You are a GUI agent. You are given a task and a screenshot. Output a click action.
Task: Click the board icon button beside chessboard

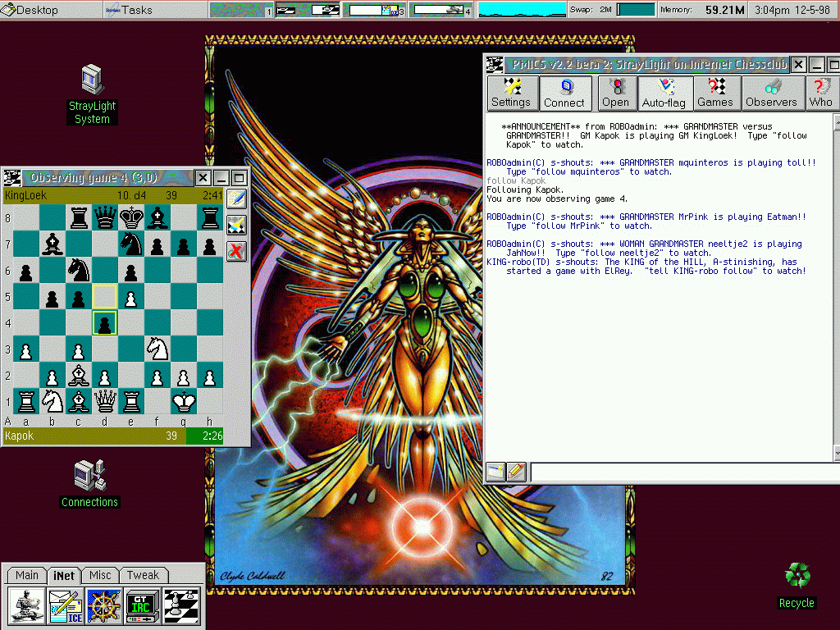[236, 225]
